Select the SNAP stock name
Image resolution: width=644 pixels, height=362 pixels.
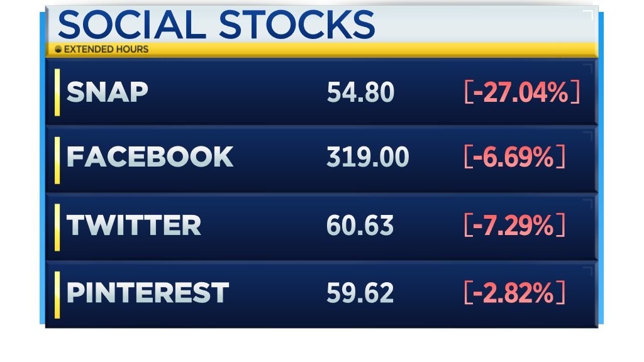click(x=107, y=93)
